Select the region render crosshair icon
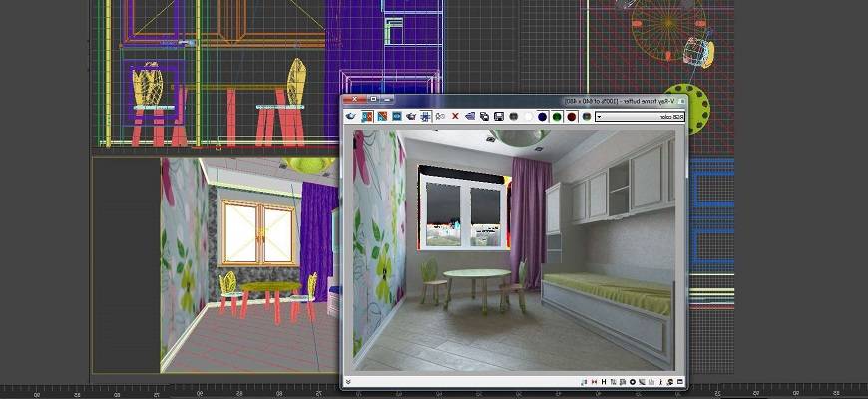Viewport: 868px width, 399px height. [426, 117]
